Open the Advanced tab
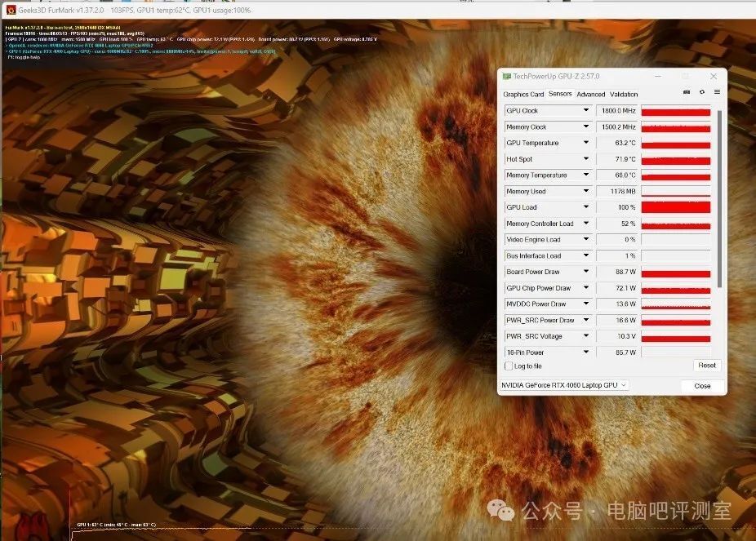The image size is (756, 541). click(590, 95)
